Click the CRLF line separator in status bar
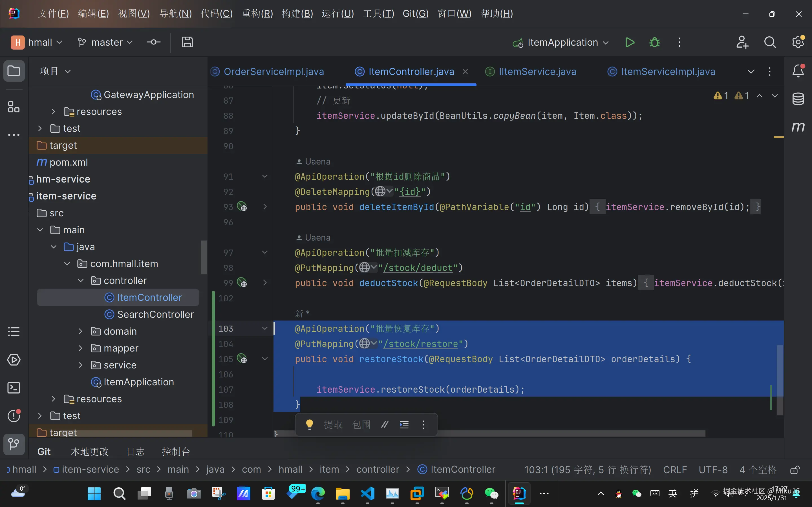Viewport: 812px width, 507px height. (675, 470)
